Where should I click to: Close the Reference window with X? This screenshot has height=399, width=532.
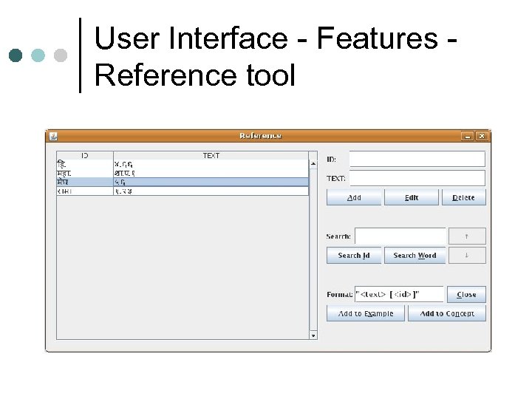(482, 137)
